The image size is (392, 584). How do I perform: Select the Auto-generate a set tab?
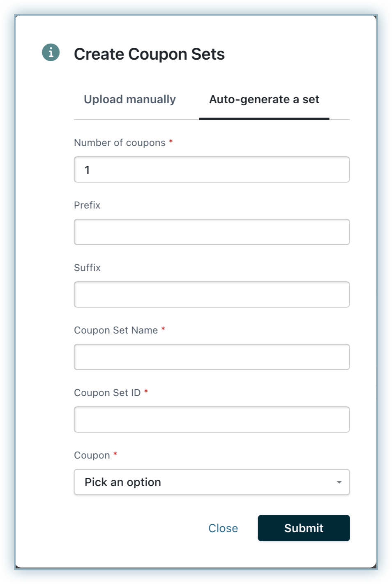(264, 99)
